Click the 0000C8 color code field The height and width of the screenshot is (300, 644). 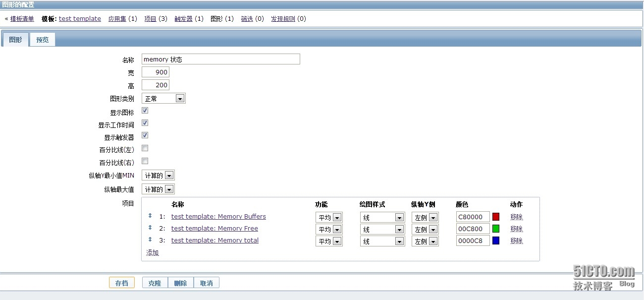coord(473,240)
